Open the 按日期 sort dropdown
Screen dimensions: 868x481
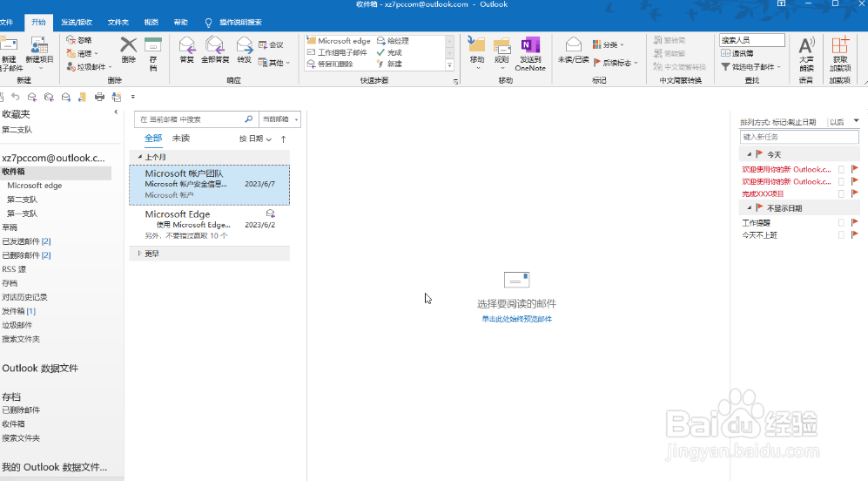pyautogui.click(x=255, y=139)
